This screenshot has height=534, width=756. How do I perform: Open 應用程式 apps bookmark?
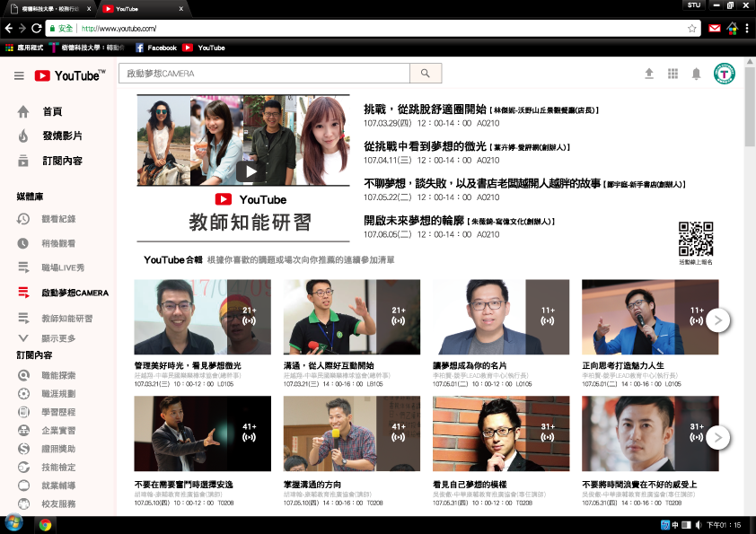24,48
